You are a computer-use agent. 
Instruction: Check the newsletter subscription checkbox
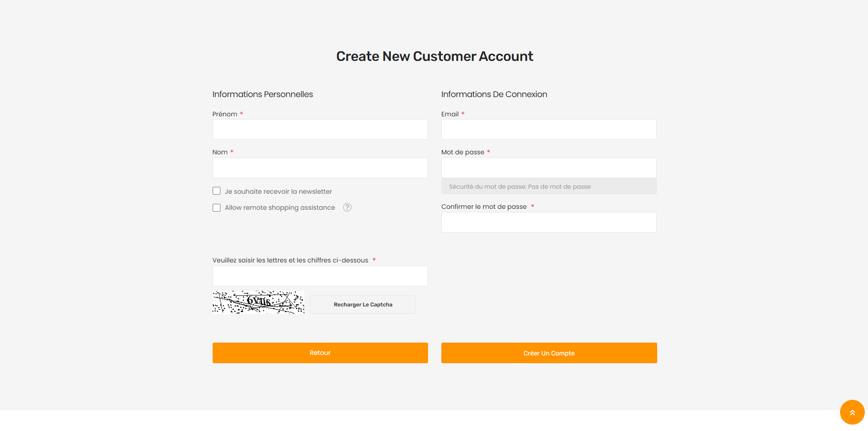pos(216,191)
